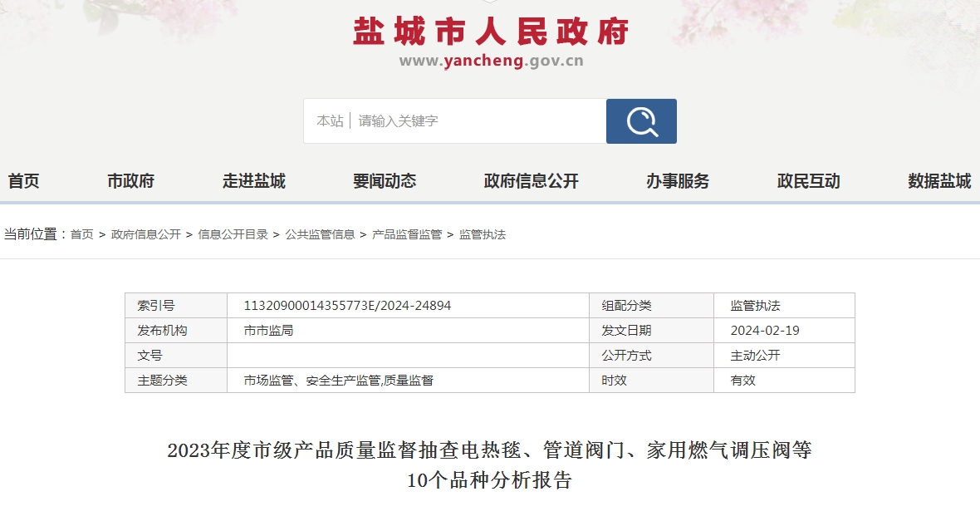Viewport: 980px width, 521px height.
Task: Open the 政府信息公开 navigation menu
Action: (530, 181)
